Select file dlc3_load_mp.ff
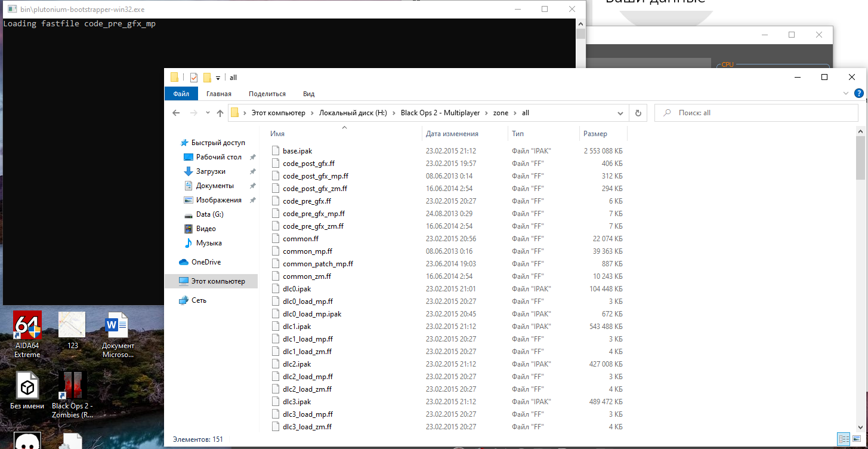The width and height of the screenshot is (868, 449). click(x=308, y=414)
